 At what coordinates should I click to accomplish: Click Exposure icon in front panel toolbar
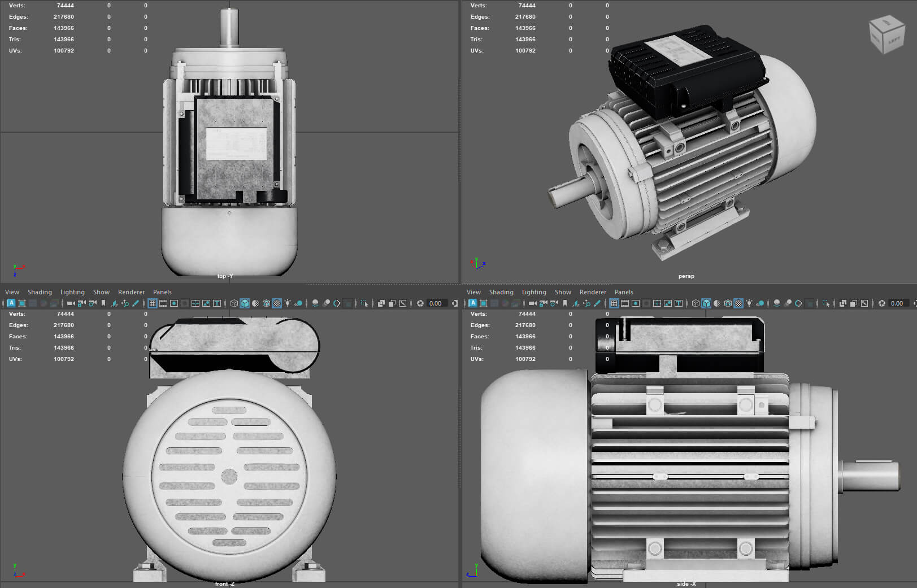tap(420, 303)
